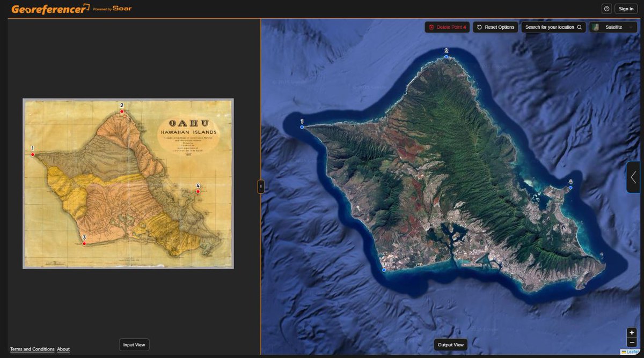Select blue point 1 on satellite map

302,127
